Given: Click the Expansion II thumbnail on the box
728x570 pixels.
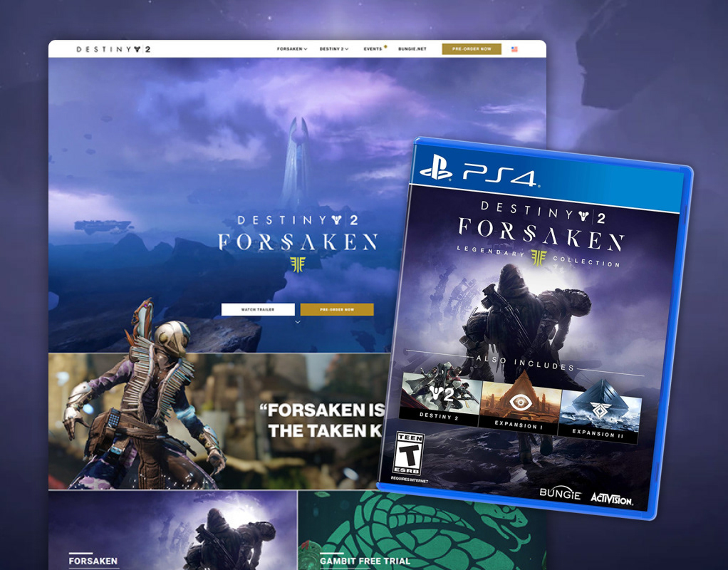Looking at the screenshot, I should (x=599, y=412).
